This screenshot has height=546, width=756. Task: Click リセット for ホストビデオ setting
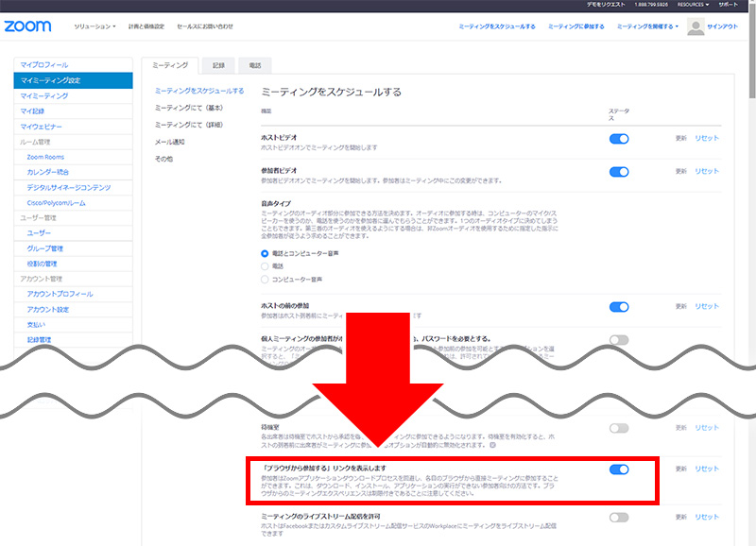coord(707,139)
